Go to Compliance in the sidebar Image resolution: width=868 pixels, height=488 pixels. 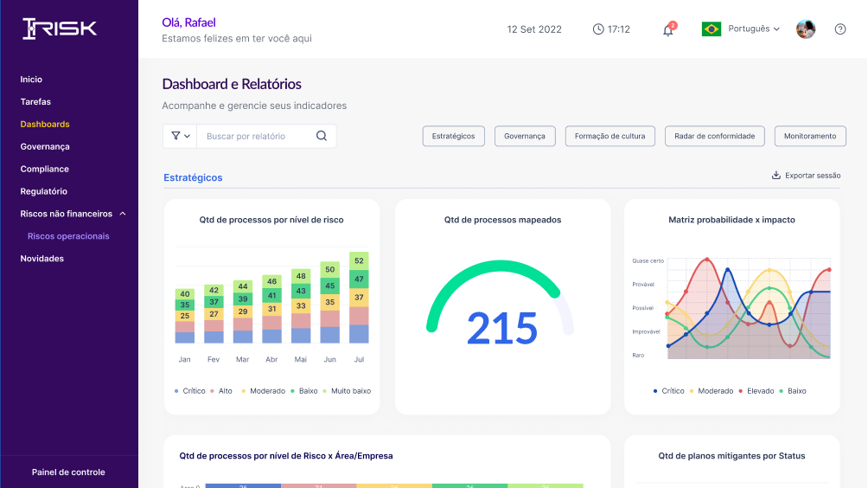click(45, 169)
